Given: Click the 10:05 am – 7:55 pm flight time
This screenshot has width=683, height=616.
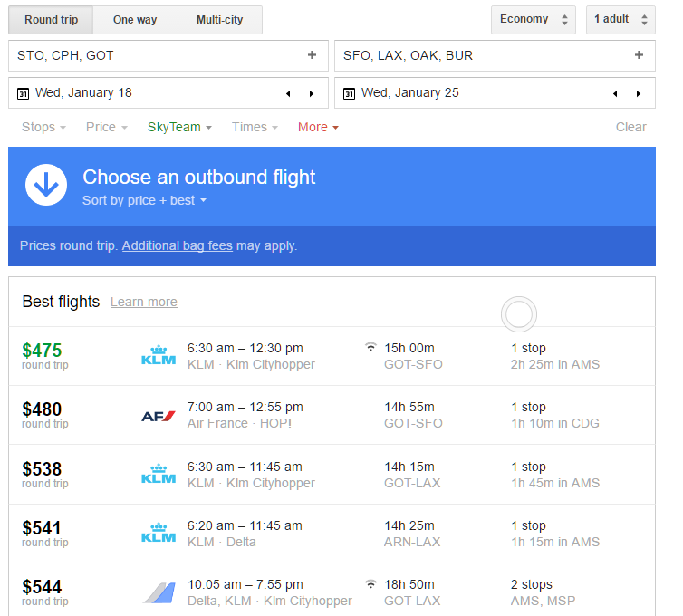Looking at the screenshot, I should pyautogui.click(x=245, y=584).
